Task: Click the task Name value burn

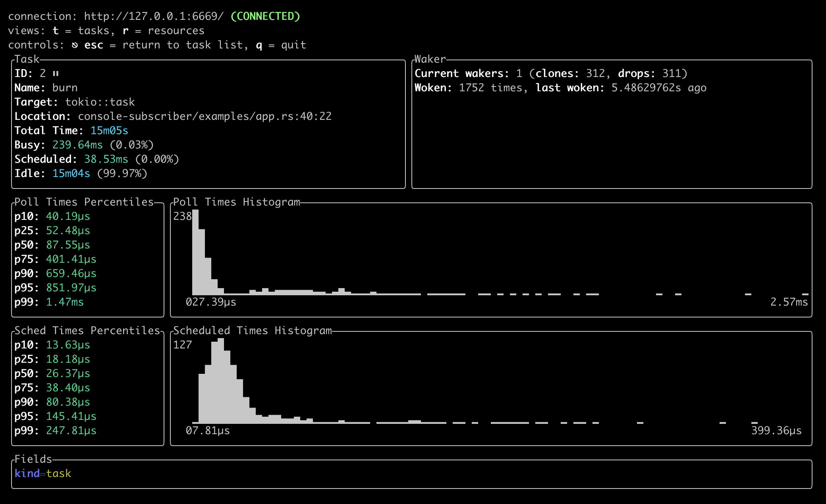Action: point(65,88)
